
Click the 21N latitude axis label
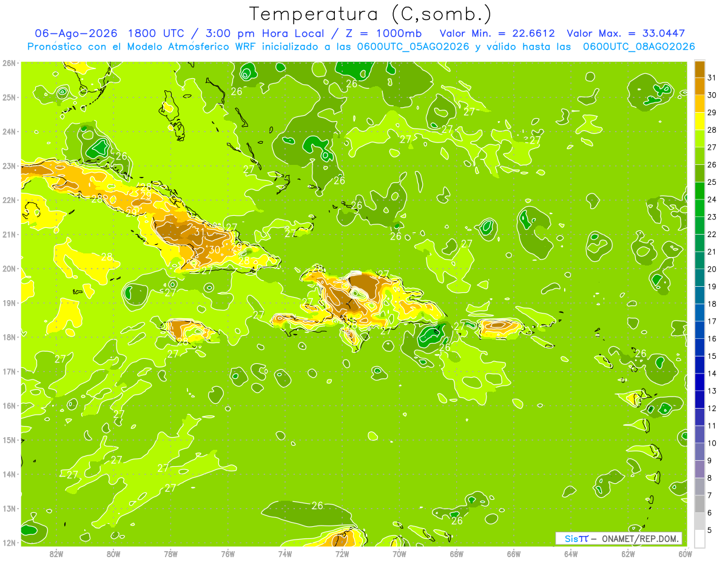(8, 235)
